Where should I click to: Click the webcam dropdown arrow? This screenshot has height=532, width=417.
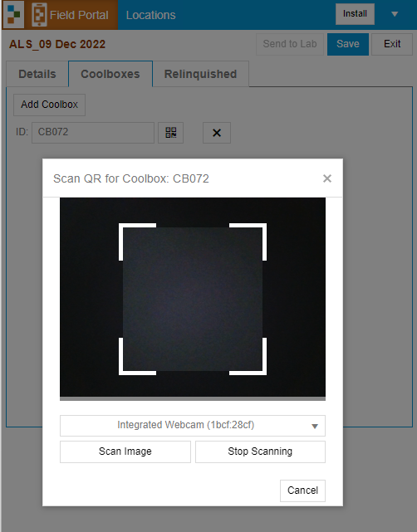point(315,426)
